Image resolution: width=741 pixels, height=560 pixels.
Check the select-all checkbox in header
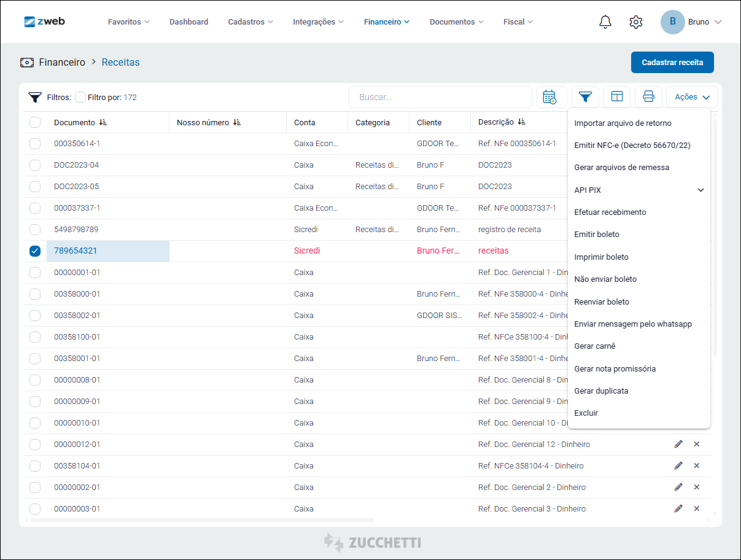coord(35,122)
